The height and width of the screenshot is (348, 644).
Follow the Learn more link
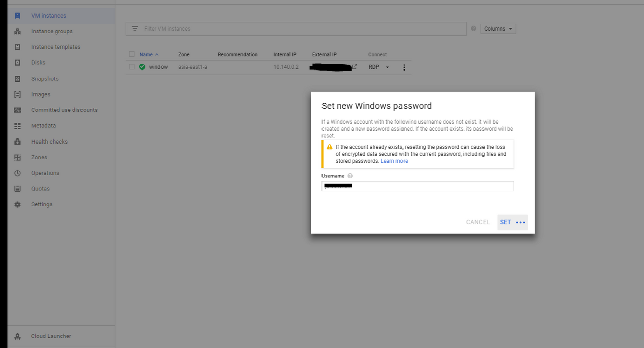(x=394, y=161)
